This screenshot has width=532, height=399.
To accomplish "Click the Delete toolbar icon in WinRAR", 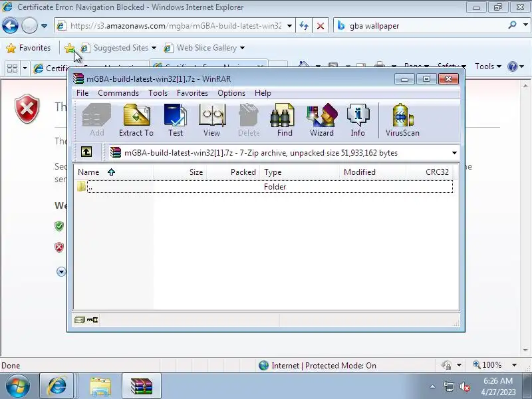I will [249, 120].
